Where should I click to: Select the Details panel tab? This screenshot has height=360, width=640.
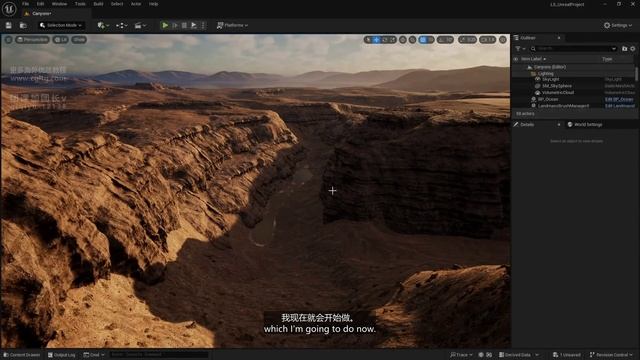527,124
